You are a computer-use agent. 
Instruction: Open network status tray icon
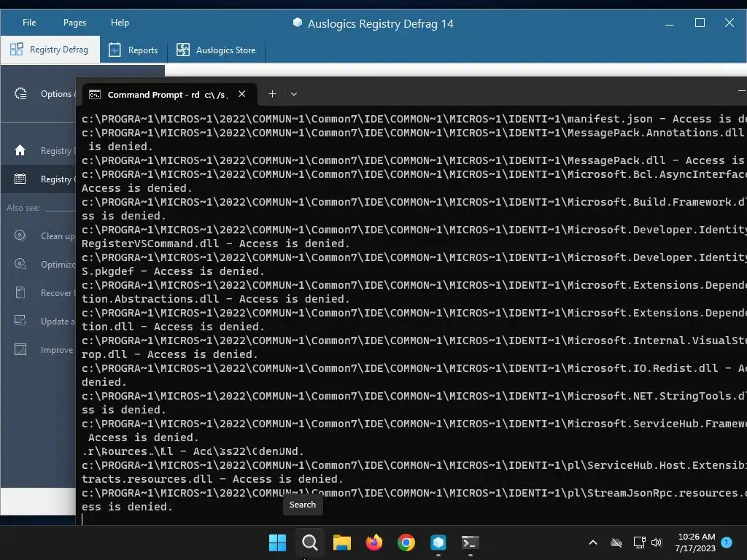(x=639, y=542)
